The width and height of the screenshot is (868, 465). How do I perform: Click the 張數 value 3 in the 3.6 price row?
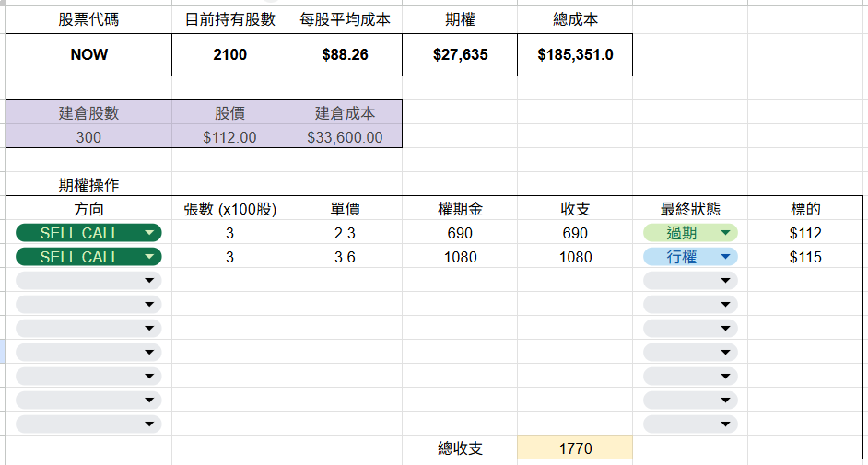(x=229, y=257)
